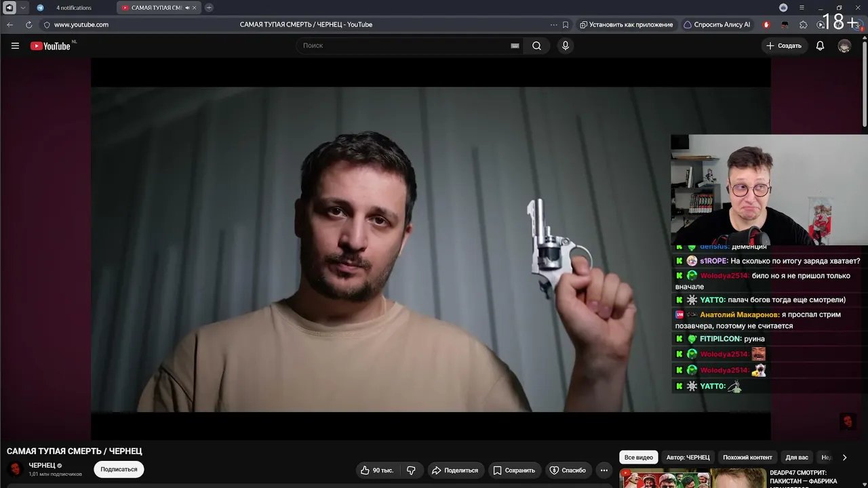
Task: Send thanks with Спасибо button
Action: pyautogui.click(x=568, y=470)
